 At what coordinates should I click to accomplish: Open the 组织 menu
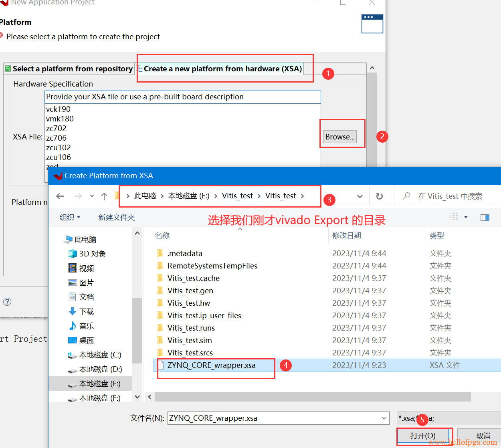coord(70,217)
